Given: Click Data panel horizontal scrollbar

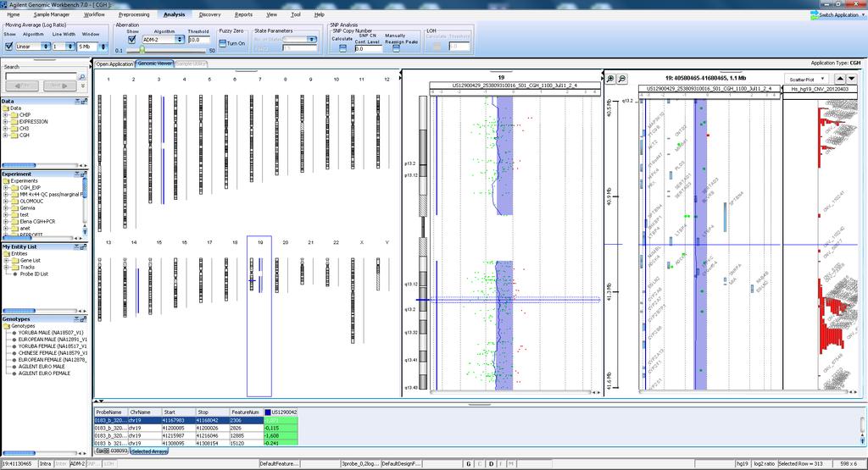Looking at the screenshot, I should click(43, 165).
